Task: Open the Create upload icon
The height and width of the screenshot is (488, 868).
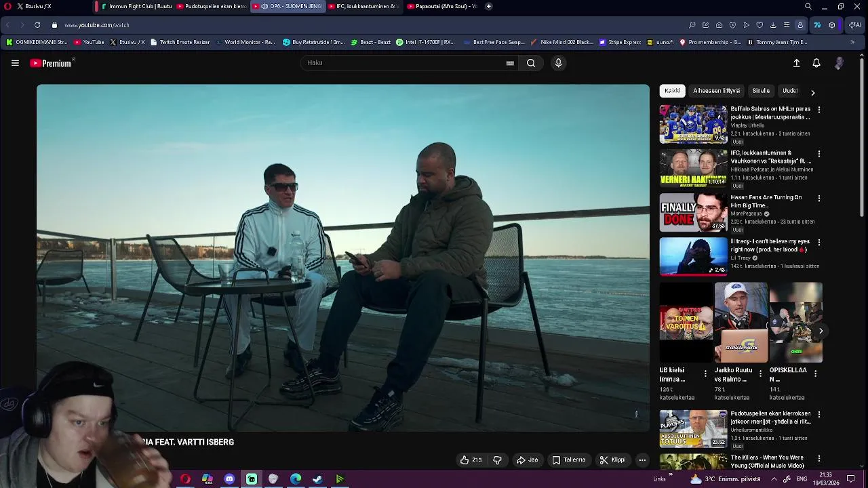Action: [797, 63]
